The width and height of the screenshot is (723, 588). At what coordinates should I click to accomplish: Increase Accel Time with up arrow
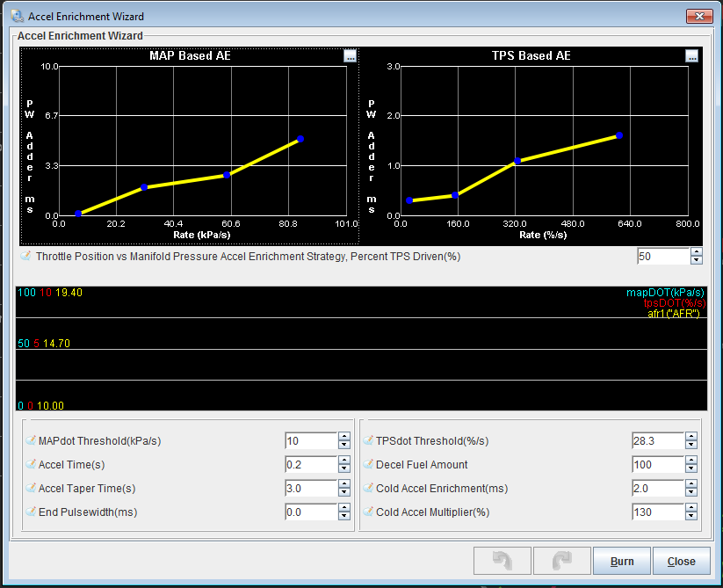pyautogui.click(x=343, y=461)
